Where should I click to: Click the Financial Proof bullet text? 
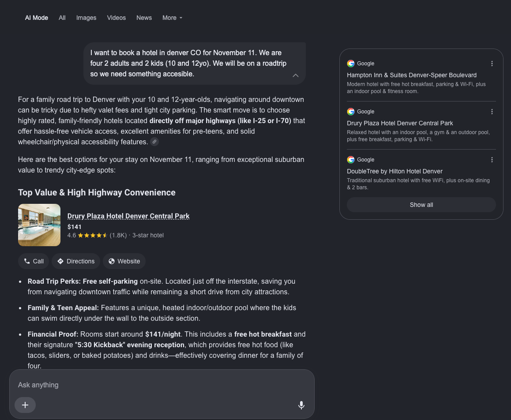pyautogui.click(x=166, y=350)
